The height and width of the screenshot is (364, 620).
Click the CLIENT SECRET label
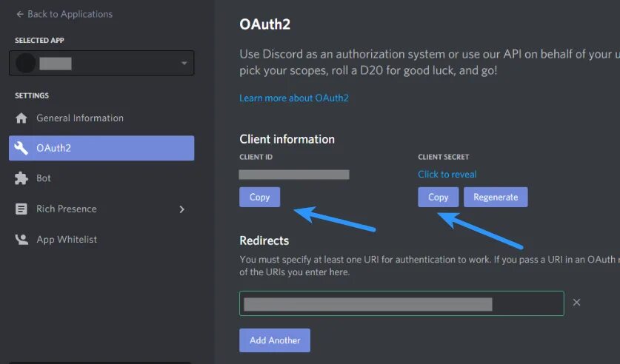(x=443, y=157)
